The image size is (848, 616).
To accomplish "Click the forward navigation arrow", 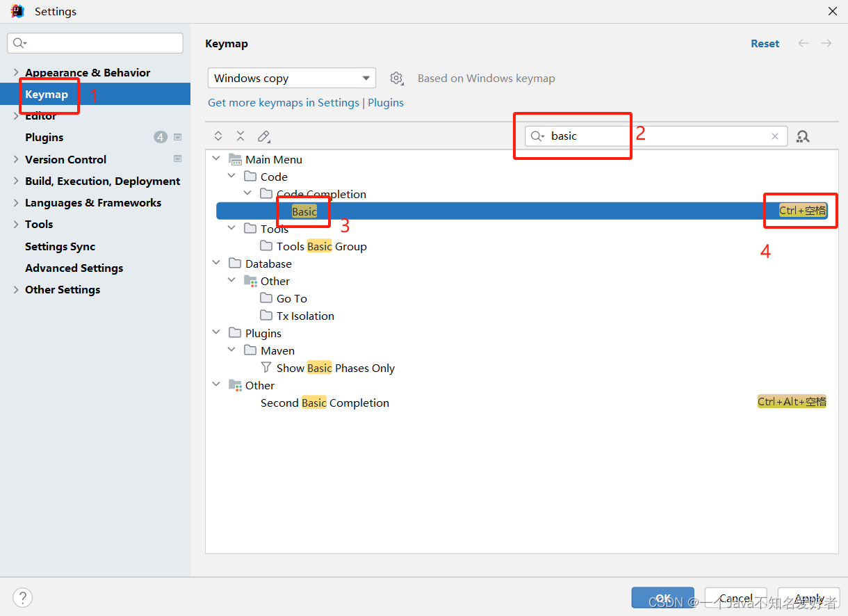I will (x=826, y=43).
